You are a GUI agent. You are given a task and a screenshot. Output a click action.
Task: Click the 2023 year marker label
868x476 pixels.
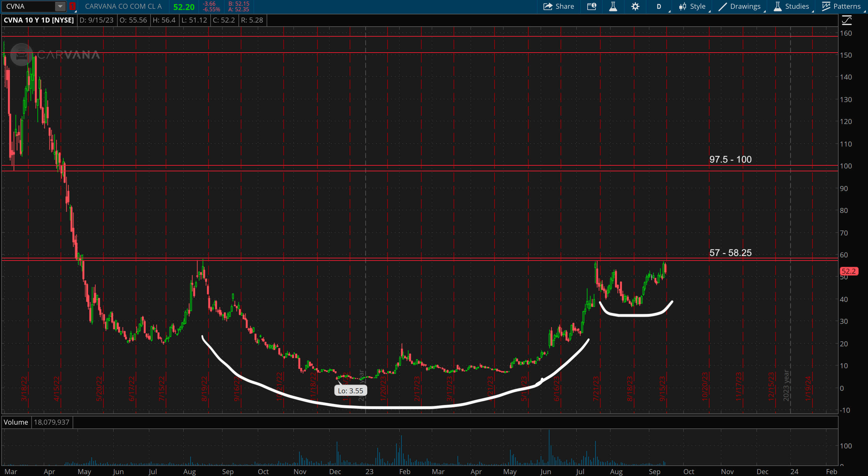coord(786,385)
